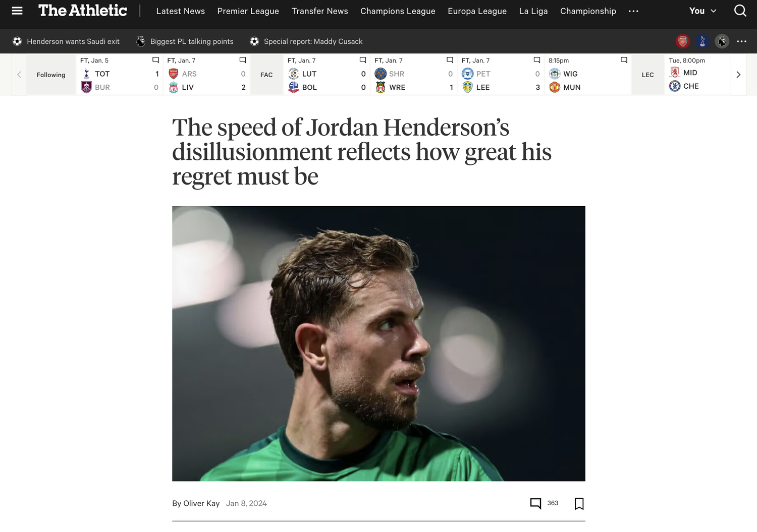Open comments for TOT vs BUR match
This screenshot has height=532, width=757.
pos(155,60)
